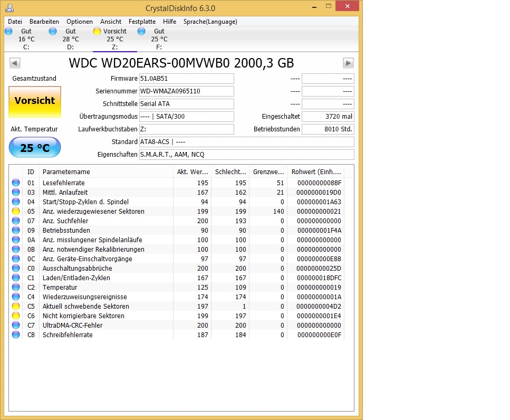Image resolution: width=510 pixels, height=420 pixels.
Task: Click the CrystalDiskInfo title bar app icon
Action: click(10, 7)
